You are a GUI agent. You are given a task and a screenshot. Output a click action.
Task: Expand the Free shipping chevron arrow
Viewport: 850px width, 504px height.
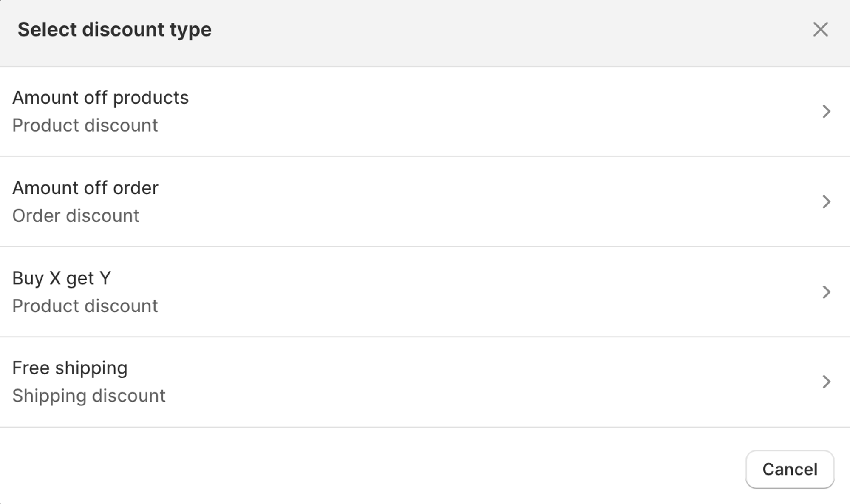(826, 382)
